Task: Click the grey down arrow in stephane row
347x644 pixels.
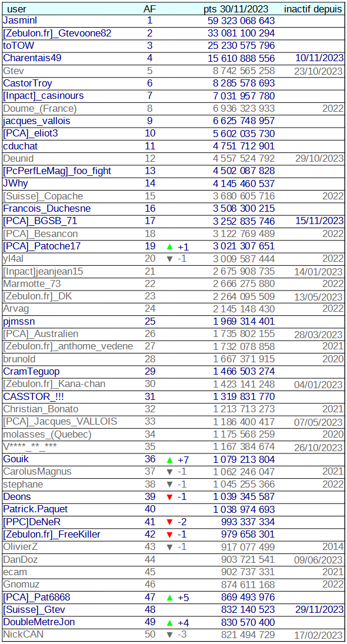Action: coord(169,485)
